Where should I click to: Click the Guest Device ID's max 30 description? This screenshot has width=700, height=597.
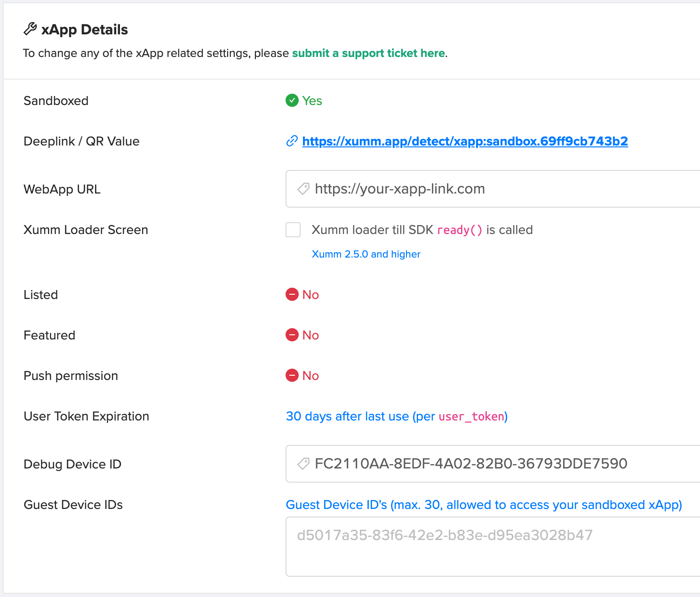tap(484, 505)
